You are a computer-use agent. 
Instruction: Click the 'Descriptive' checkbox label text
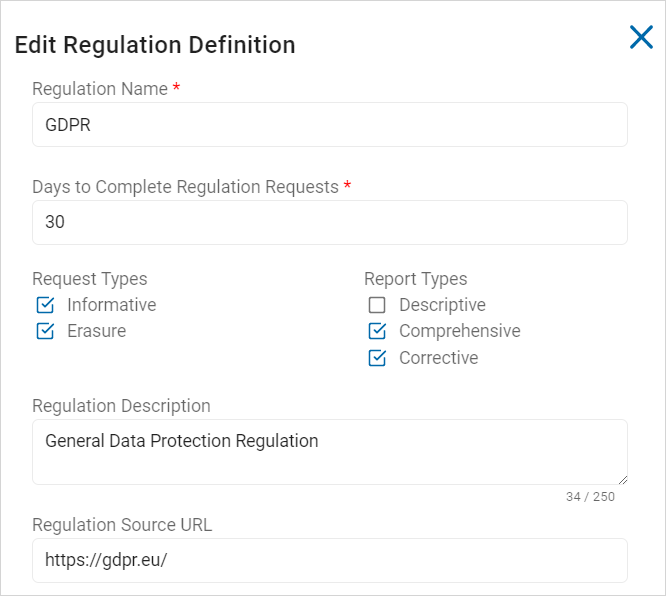click(x=442, y=305)
